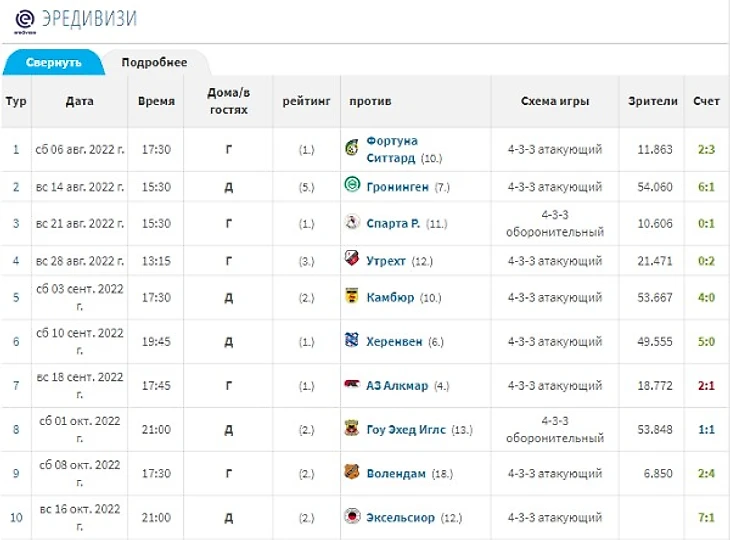
Task: Click the Зрители column header
Action: click(652, 101)
